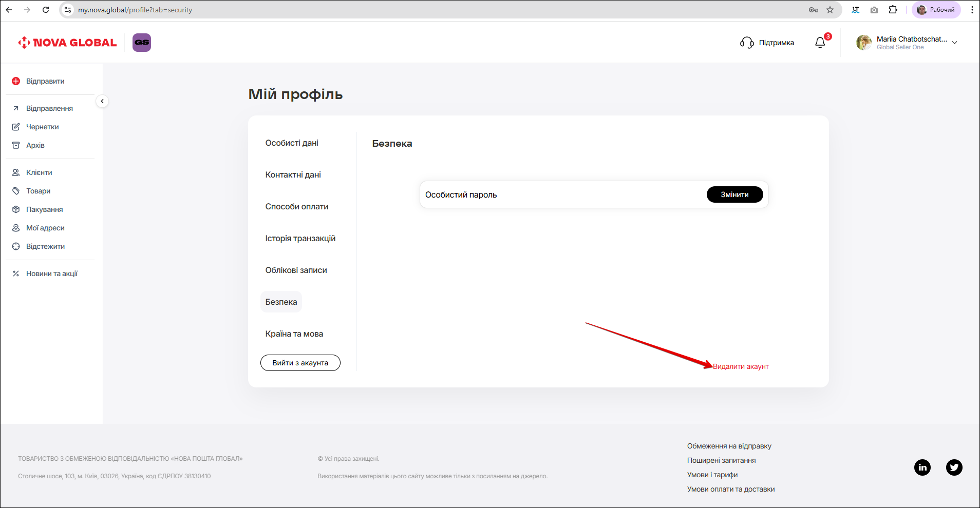Open Поширені запитання footer link

click(722, 460)
